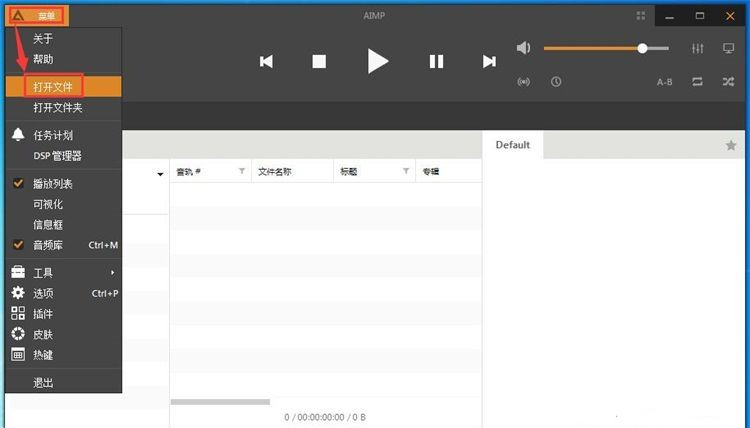Skip to the next track
750x428 pixels.
coord(489,61)
